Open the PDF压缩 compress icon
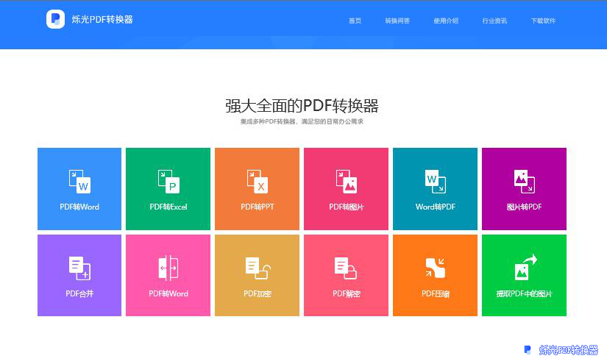Image resolution: width=607 pixels, height=364 pixels. (435, 268)
